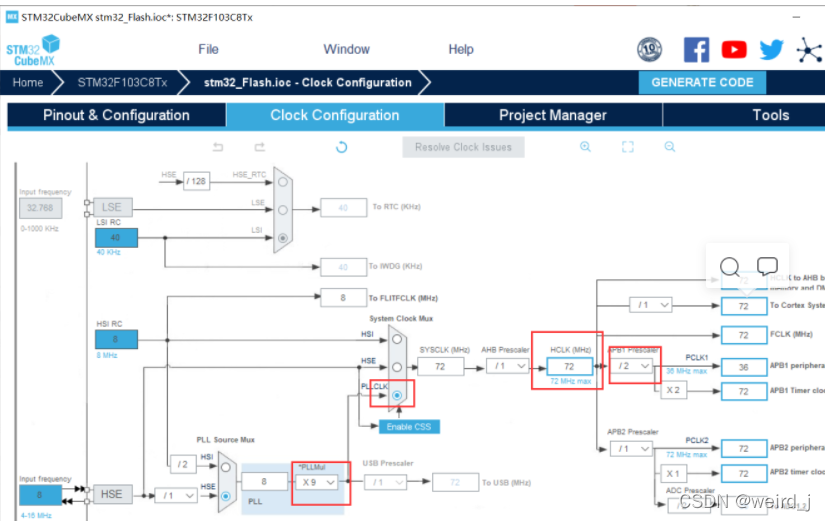The width and height of the screenshot is (825, 521).
Task: Go to Home breadcrumb
Action: tap(28, 83)
